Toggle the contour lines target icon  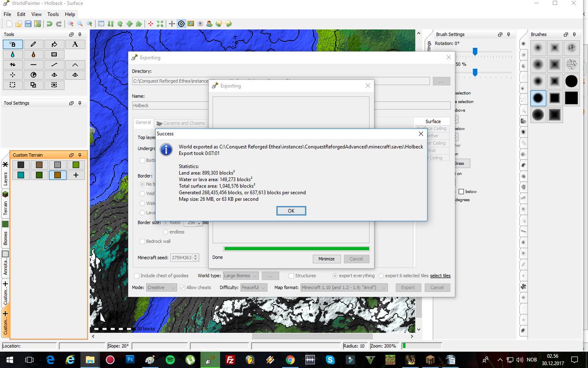[181, 24]
